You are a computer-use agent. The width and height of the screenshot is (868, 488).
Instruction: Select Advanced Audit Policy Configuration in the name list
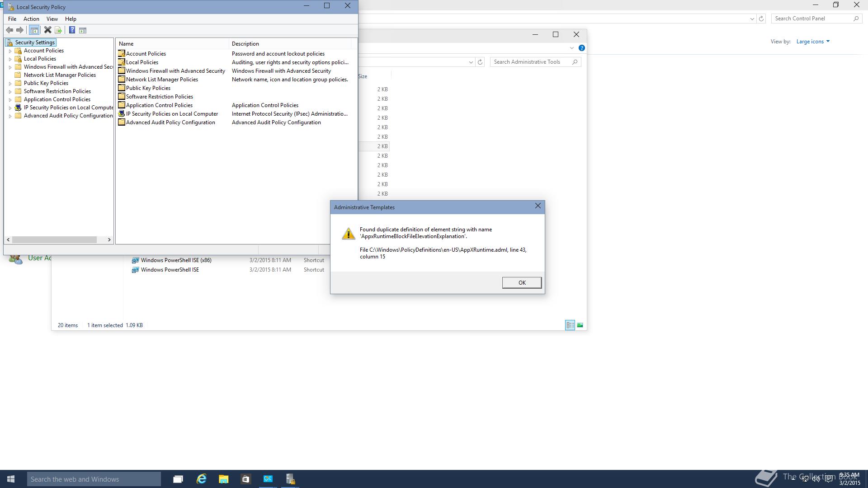point(170,122)
